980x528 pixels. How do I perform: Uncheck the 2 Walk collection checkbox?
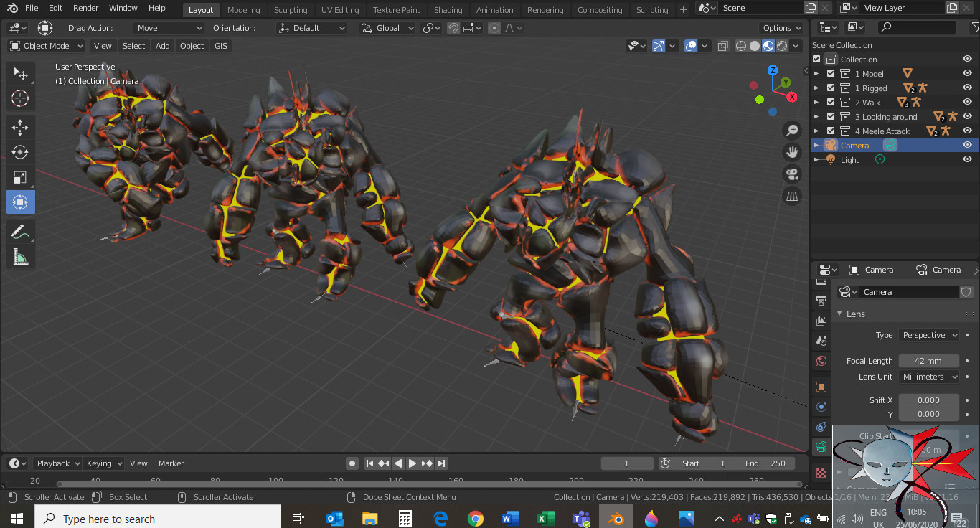pyautogui.click(x=831, y=103)
